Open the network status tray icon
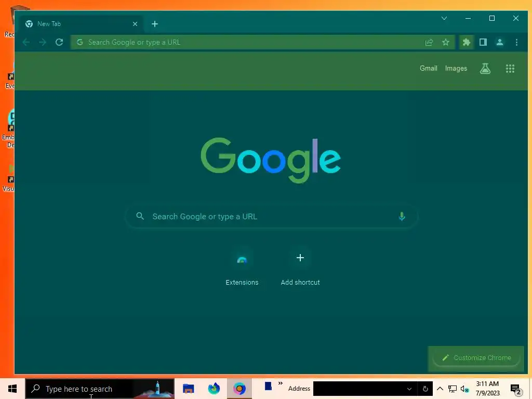The image size is (532, 399). pos(453,389)
